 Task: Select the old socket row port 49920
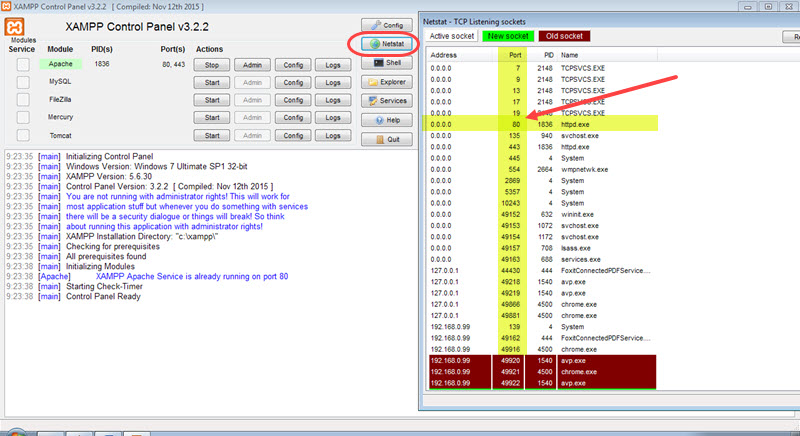click(x=542, y=361)
